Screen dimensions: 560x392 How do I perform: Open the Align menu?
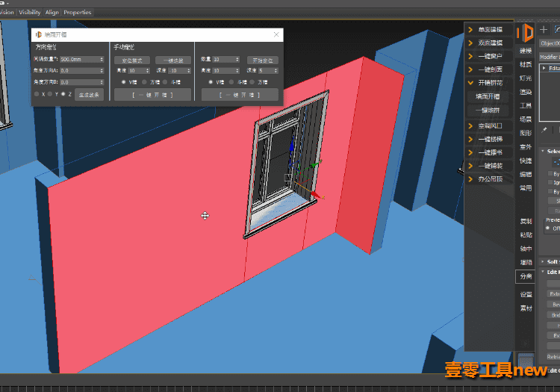52,12
